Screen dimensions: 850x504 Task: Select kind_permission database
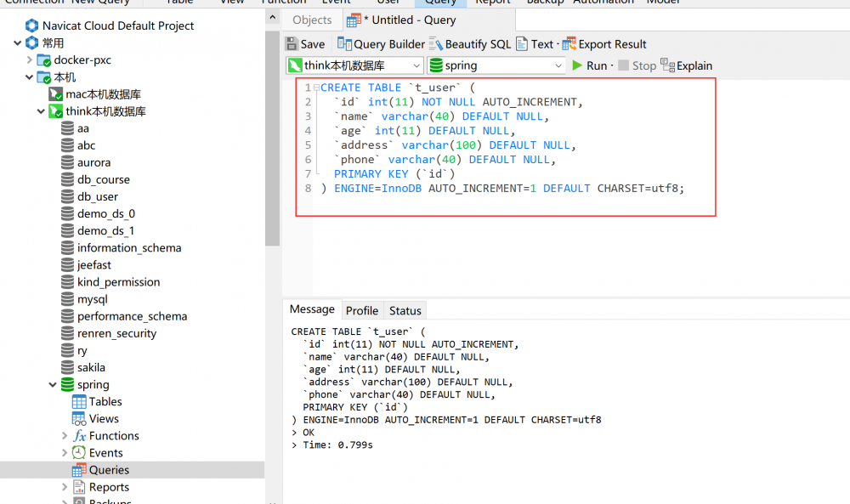[119, 282]
